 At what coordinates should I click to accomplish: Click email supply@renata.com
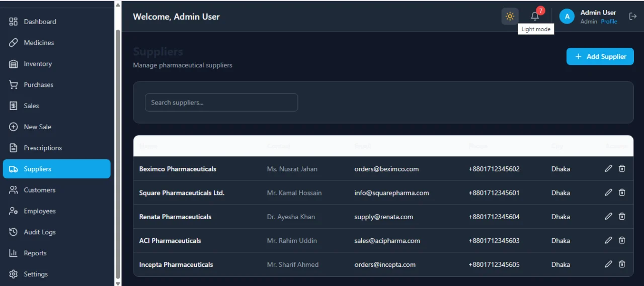click(383, 217)
